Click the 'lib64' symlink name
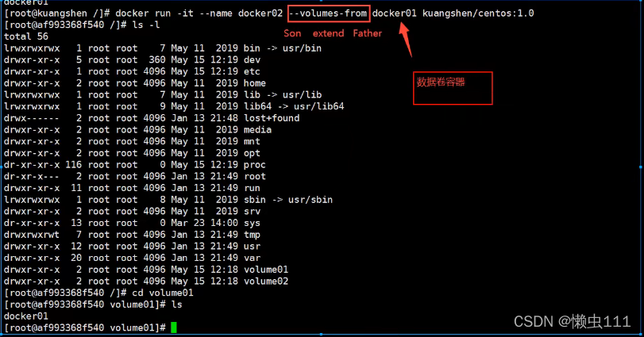The width and height of the screenshot is (644, 337). pyautogui.click(x=257, y=106)
